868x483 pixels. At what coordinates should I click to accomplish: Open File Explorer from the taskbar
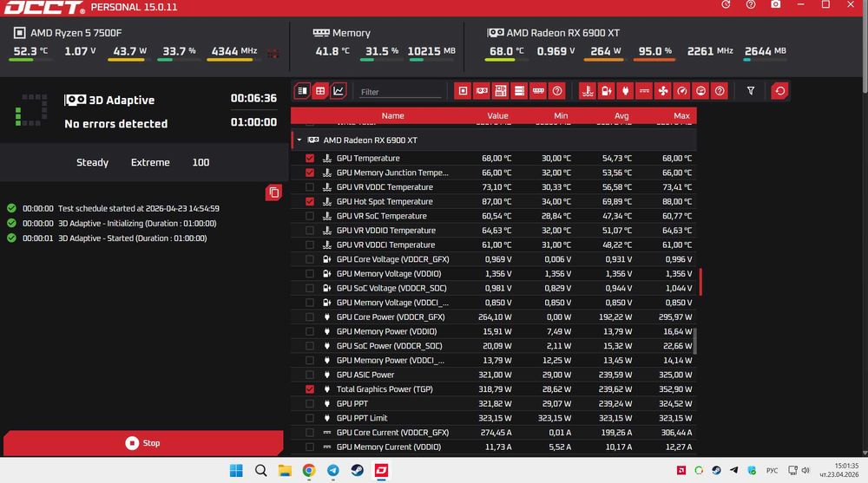[285, 470]
